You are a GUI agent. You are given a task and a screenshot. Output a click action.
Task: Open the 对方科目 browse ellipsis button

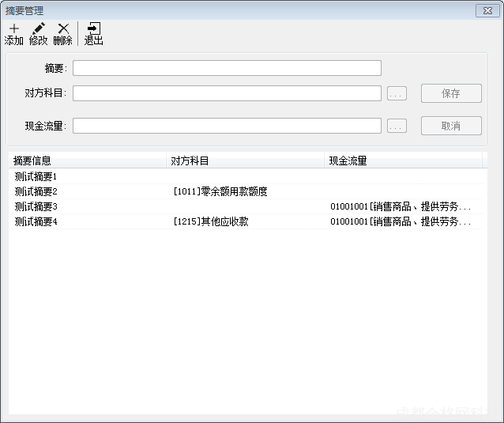coord(397,94)
